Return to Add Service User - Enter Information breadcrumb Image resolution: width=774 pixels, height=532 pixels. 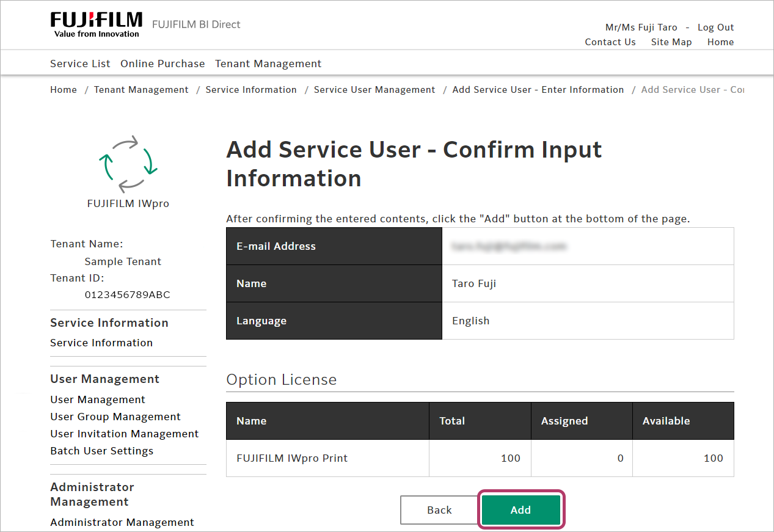tap(538, 90)
